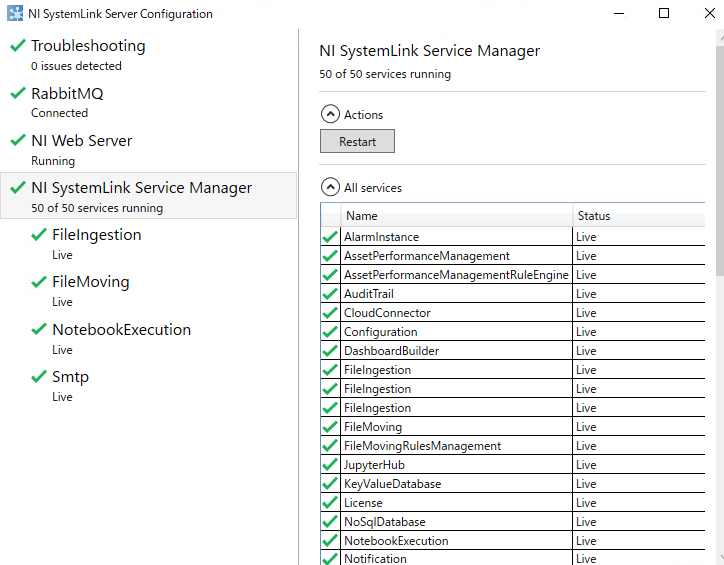Image resolution: width=724 pixels, height=565 pixels.
Task: Click the status checkmark in AssetPerformanceManagement row
Action: tap(330, 256)
